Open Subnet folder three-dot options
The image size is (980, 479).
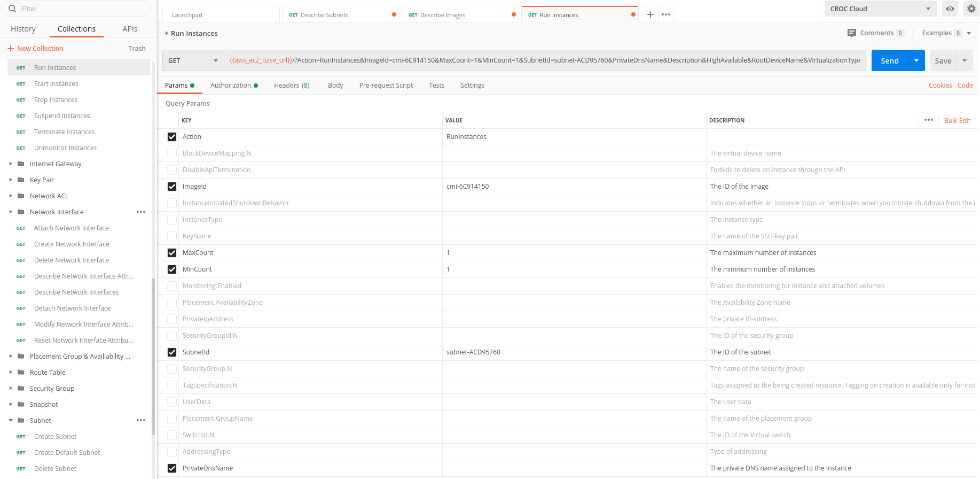[x=141, y=420]
